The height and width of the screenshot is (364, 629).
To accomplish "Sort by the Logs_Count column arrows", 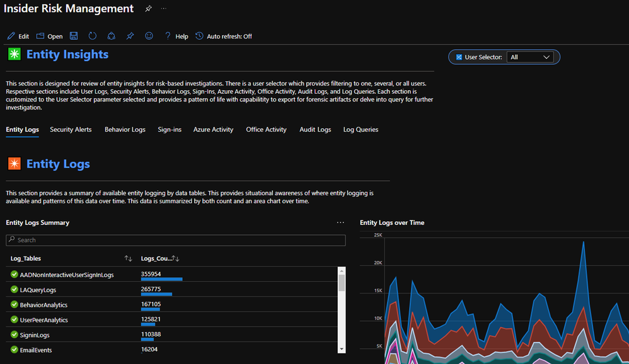I will point(176,259).
